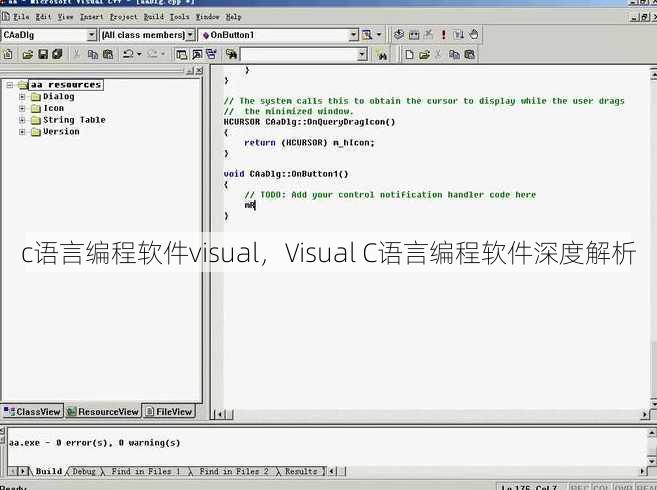Image resolution: width=657 pixels, height=490 pixels.
Task: Switch to the FileView tab
Action: (x=168, y=412)
